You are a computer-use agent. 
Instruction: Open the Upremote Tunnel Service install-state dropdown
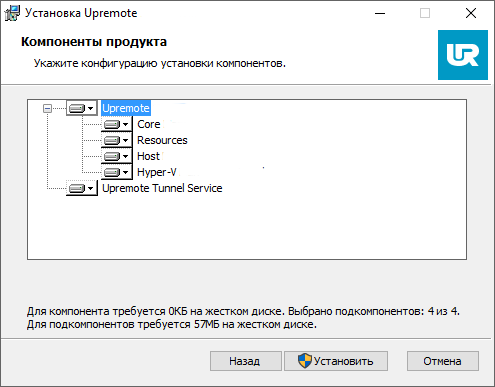point(82,188)
